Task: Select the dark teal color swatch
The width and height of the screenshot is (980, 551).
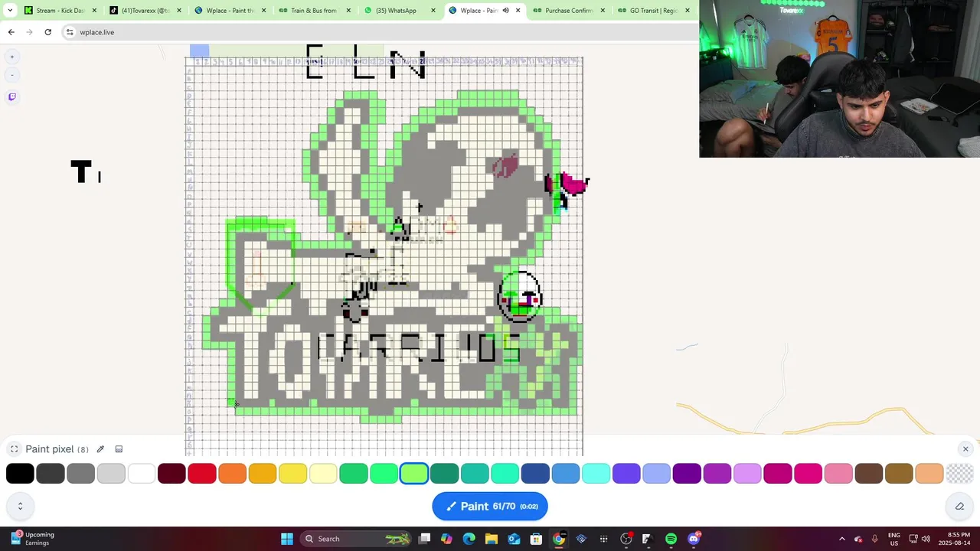Action: coord(445,474)
